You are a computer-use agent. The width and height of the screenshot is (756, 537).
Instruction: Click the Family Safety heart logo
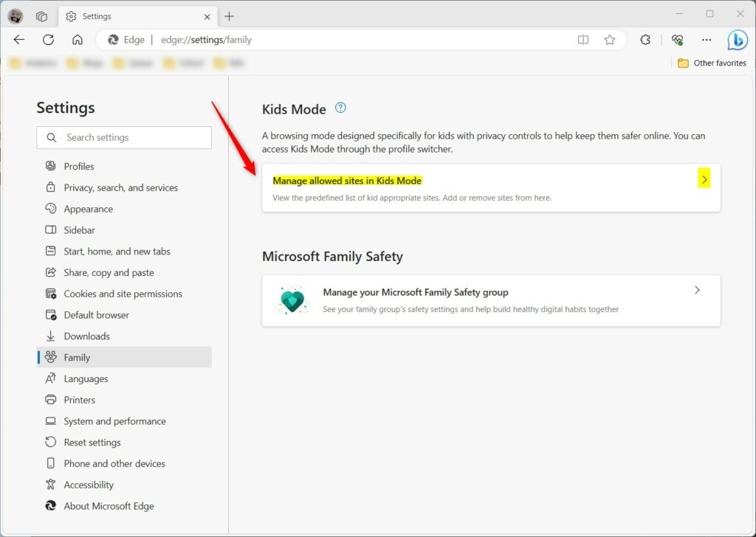(292, 300)
